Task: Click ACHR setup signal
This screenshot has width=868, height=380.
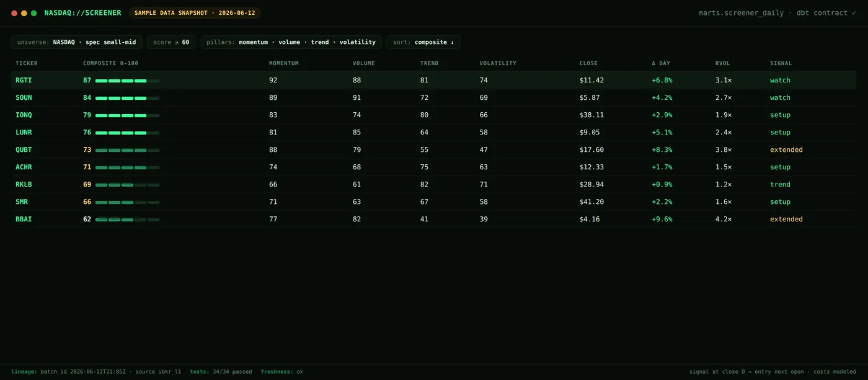Action: (780, 167)
